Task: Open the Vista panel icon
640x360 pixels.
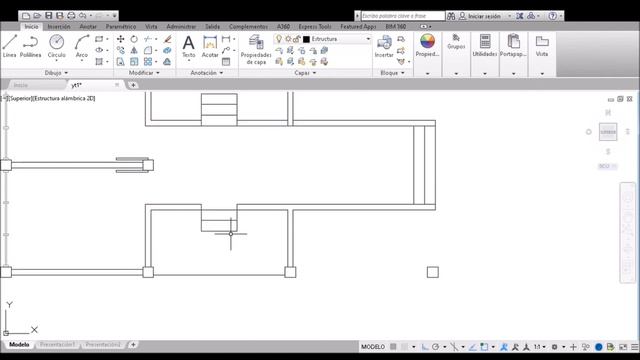Action: (542, 46)
